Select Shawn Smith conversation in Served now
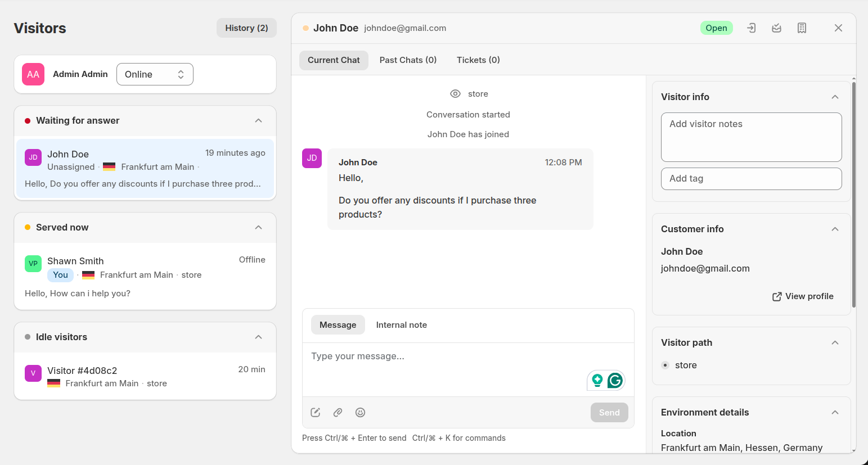The height and width of the screenshot is (465, 868). pos(145,276)
